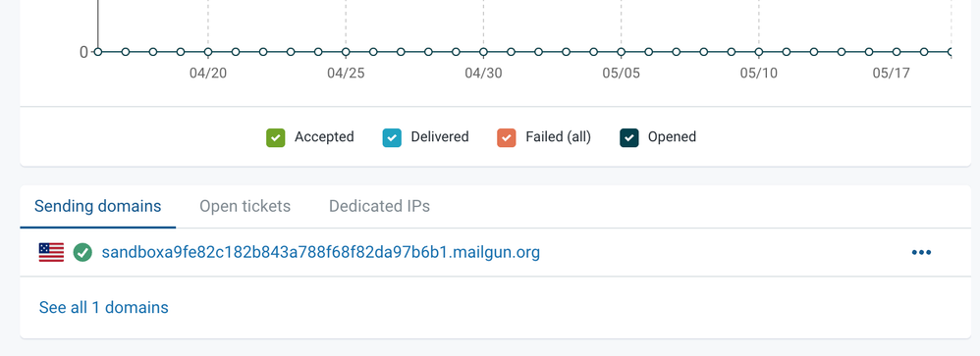Click the chart data point at 04/25
The image size is (980, 356).
(346, 52)
